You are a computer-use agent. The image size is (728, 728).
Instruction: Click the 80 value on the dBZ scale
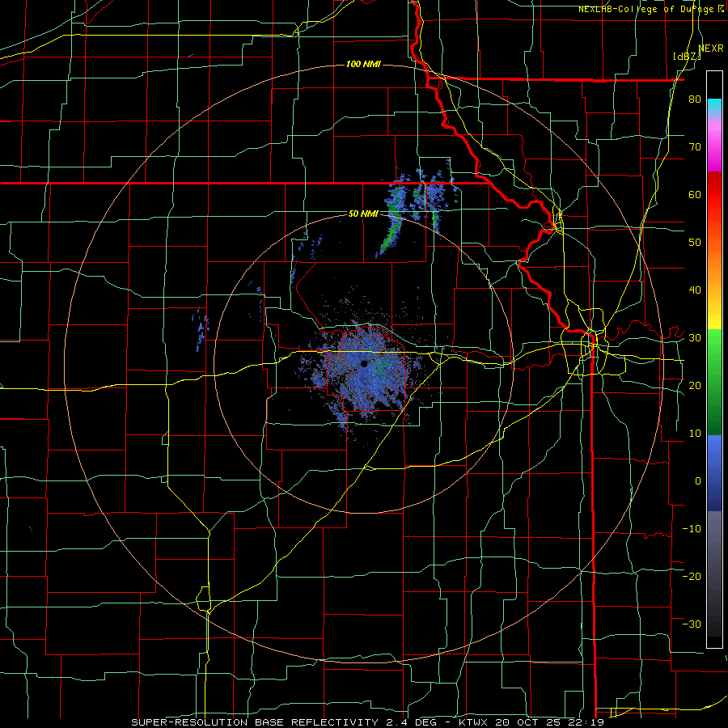click(695, 99)
